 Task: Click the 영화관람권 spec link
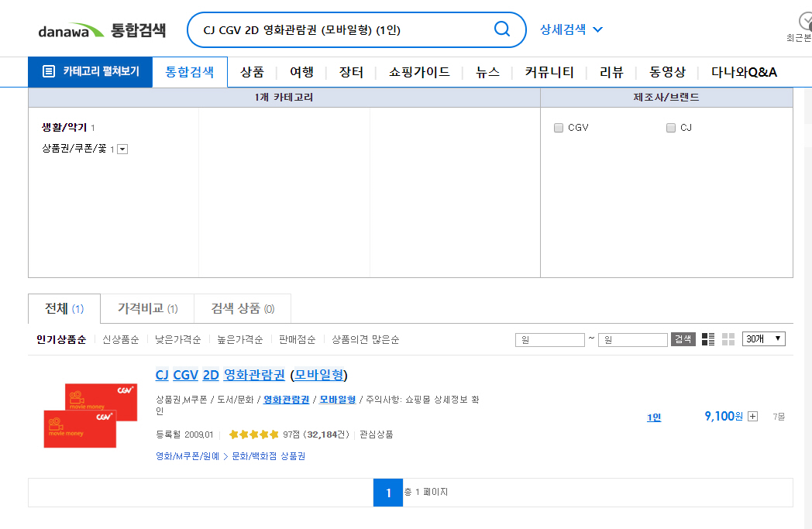coord(287,400)
